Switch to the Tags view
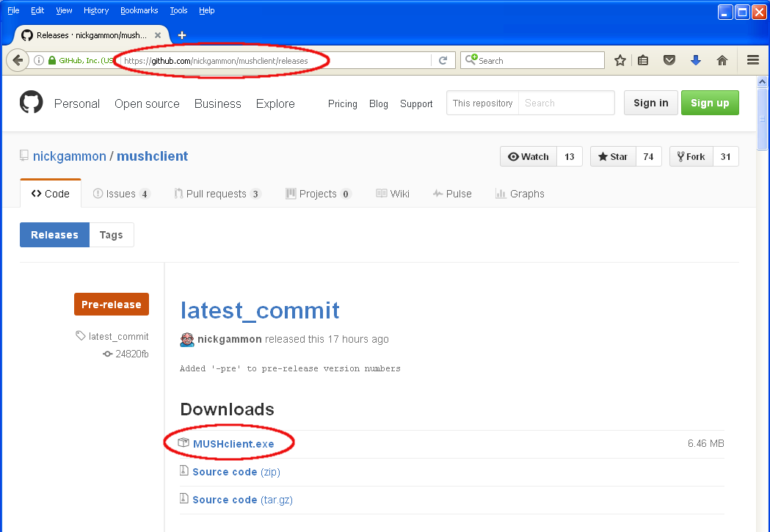Image resolution: width=770 pixels, height=532 pixels. coord(112,235)
